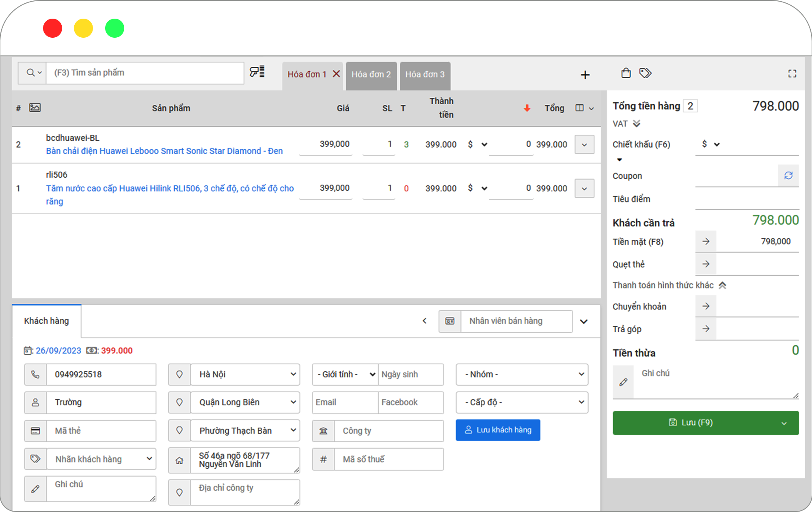Switch to Hóa đơn 3 tab

[425, 75]
